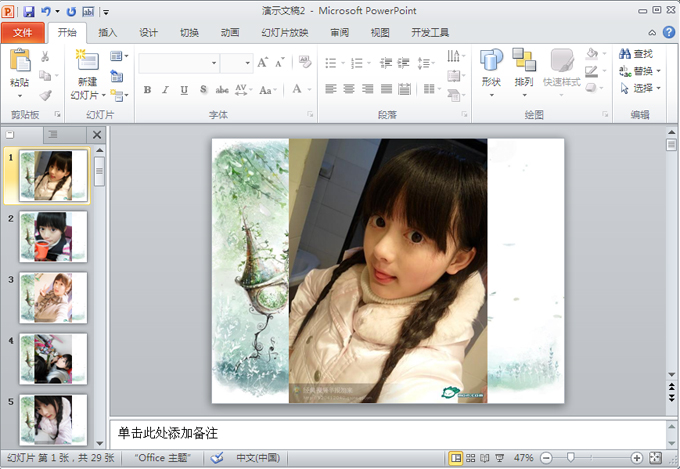The height and width of the screenshot is (469, 680).
Task: Open the Insert (插入) ribbon tab
Action: coord(107,32)
